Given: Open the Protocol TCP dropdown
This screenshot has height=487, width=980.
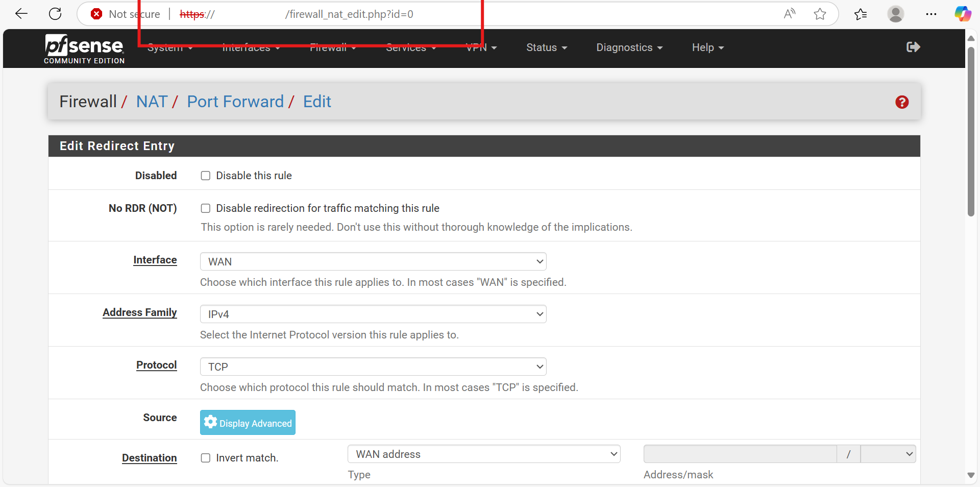Looking at the screenshot, I should point(373,367).
